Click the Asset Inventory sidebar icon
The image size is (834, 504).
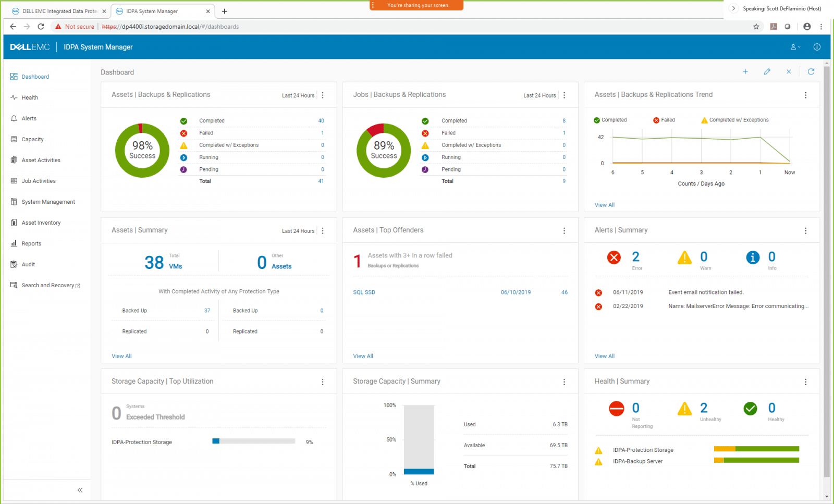(x=14, y=223)
